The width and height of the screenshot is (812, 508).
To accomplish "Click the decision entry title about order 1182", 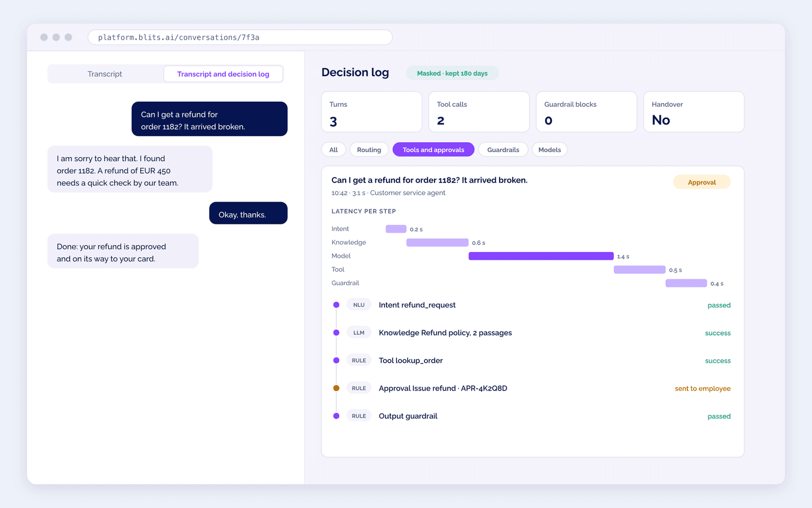I will tap(429, 180).
